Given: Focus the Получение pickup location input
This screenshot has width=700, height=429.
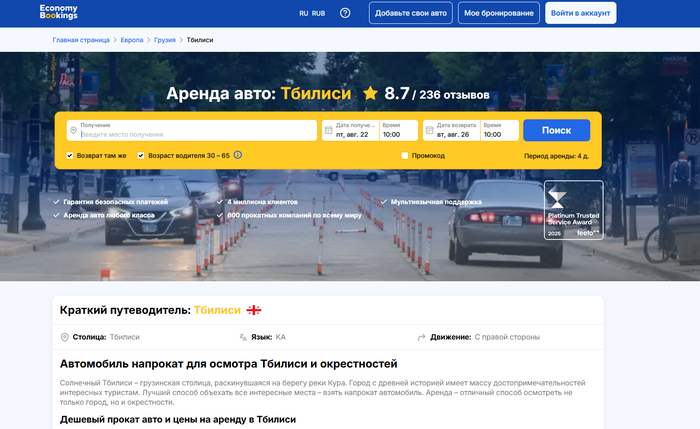Looking at the screenshot, I should [192, 130].
